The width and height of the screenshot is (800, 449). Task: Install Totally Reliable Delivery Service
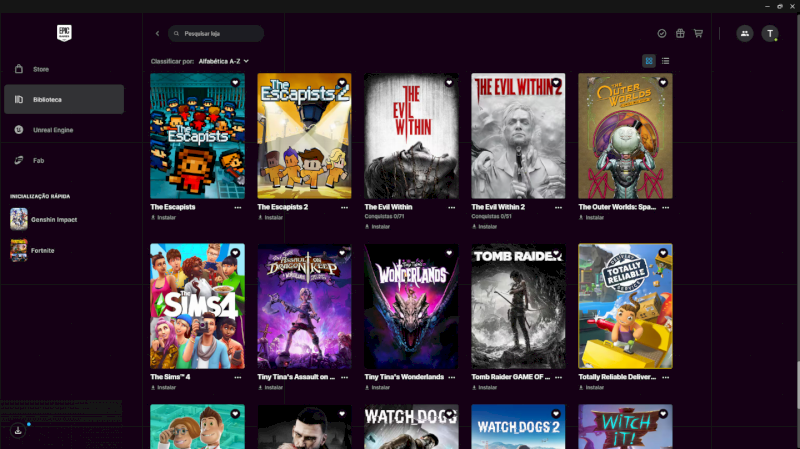click(591, 387)
